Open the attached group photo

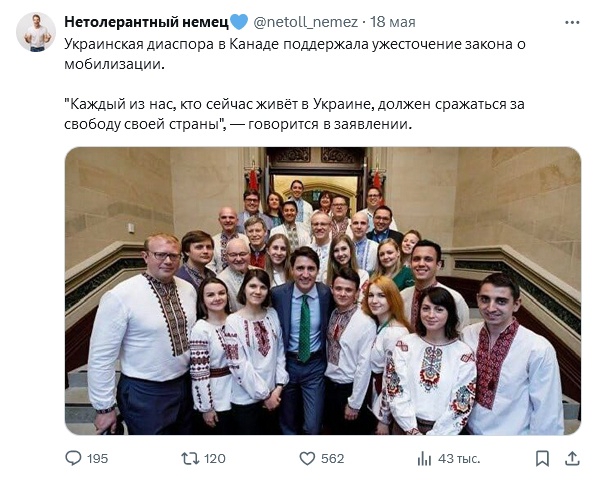[323, 291]
